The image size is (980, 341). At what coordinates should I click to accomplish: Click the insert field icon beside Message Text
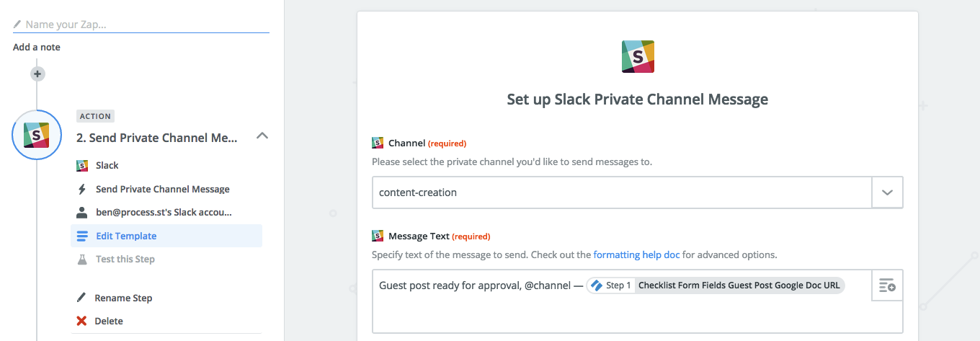pyautogui.click(x=887, y=285)
